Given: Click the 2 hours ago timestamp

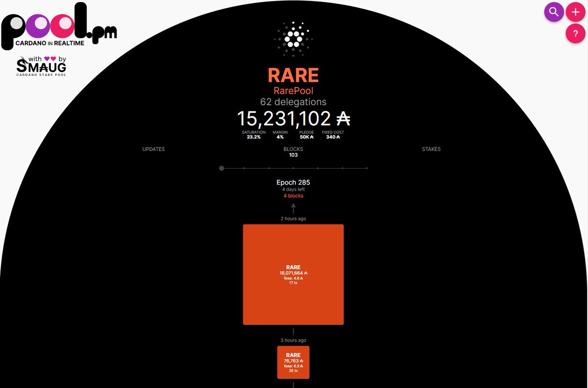Looking at the screenshot, I should 293,218.
